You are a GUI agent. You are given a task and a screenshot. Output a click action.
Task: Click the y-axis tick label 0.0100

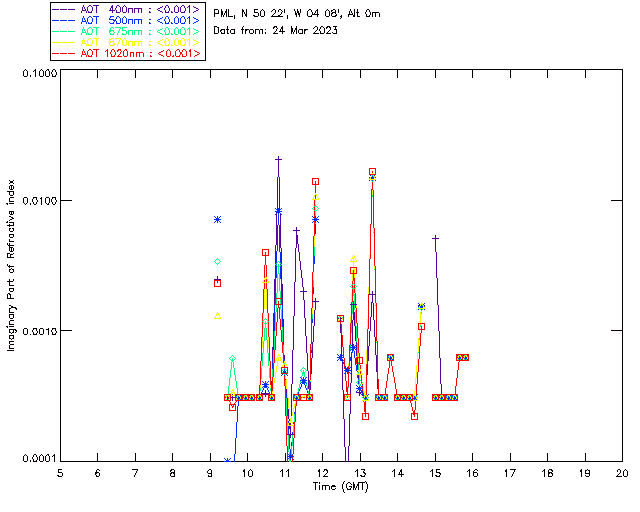pos(39,200)
